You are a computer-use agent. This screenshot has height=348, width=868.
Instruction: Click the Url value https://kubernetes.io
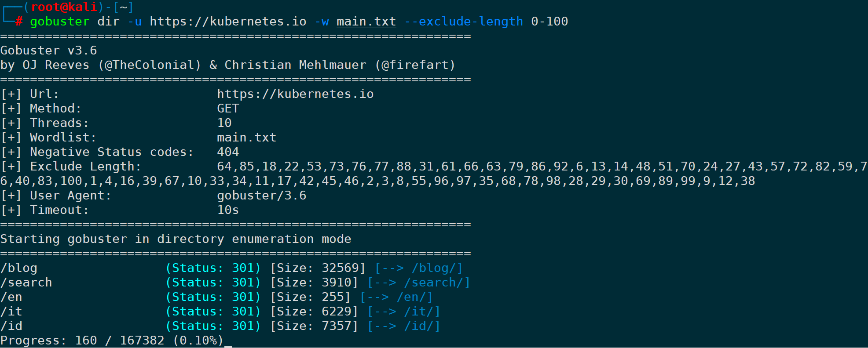295,94
